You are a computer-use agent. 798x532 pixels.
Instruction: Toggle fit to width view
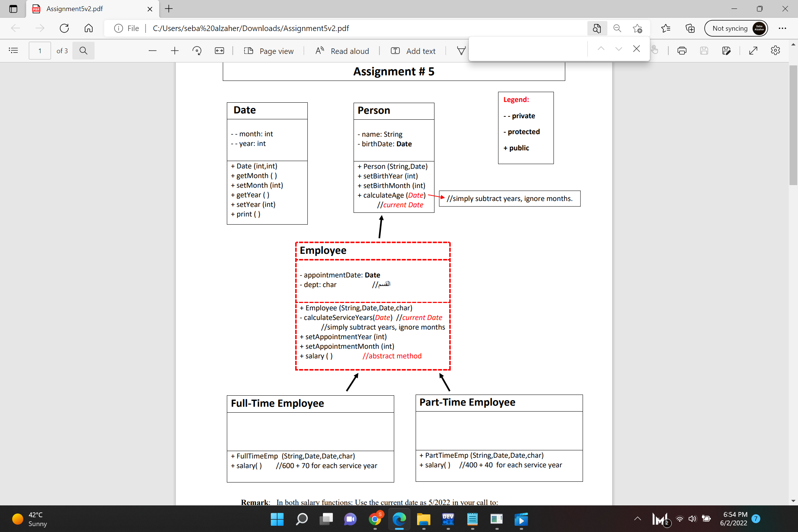coord(219,51)
